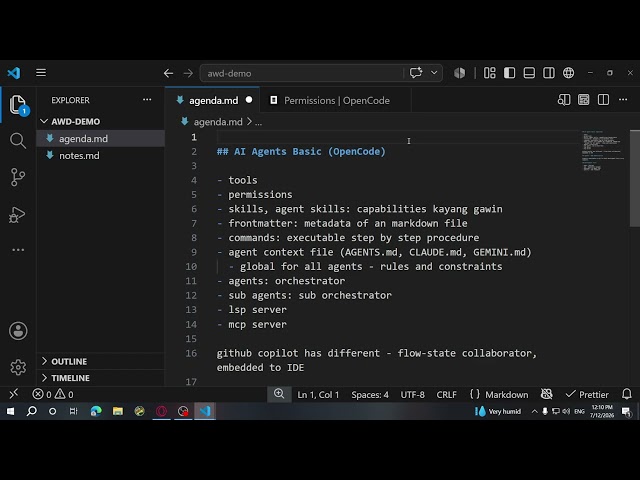Change CRLF end of line sequence
640x480 pixels.
tap(447, 395)
